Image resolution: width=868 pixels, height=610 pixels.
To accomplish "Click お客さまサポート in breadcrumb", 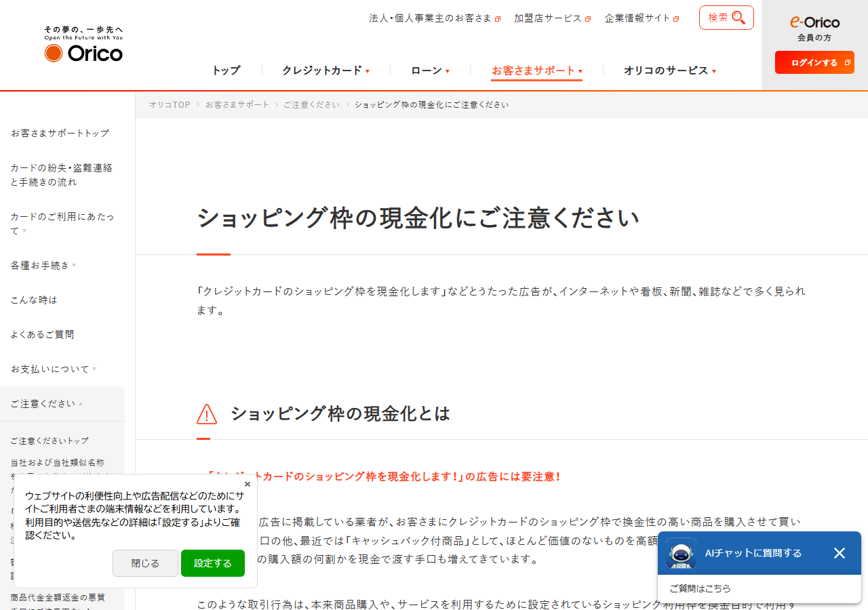I will (237, 105).
